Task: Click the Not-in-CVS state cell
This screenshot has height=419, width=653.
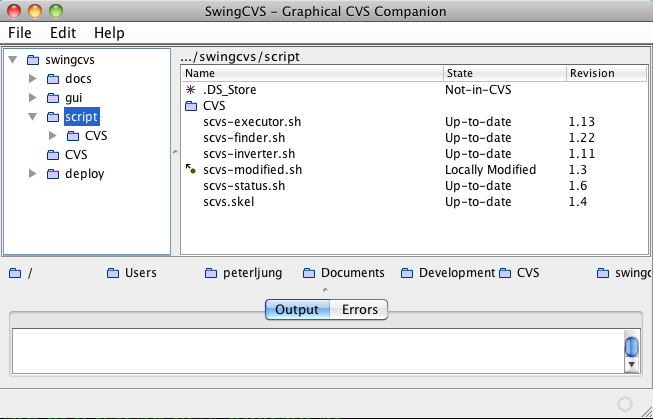Action: (478, 90)
